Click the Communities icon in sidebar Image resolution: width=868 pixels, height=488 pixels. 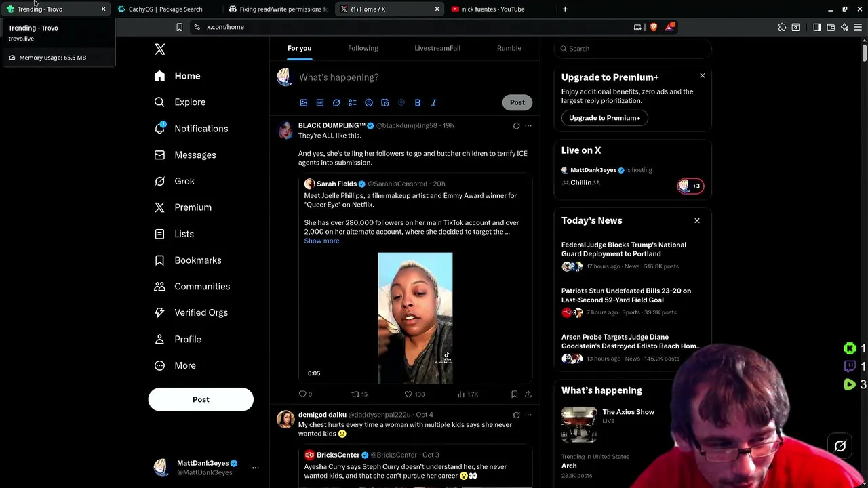pos(159,287)
